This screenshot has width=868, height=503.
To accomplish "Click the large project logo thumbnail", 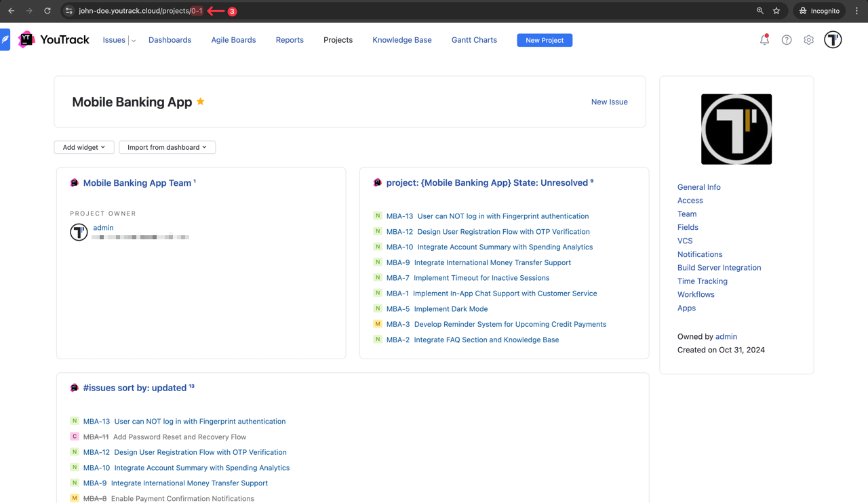I will point(736,129).
